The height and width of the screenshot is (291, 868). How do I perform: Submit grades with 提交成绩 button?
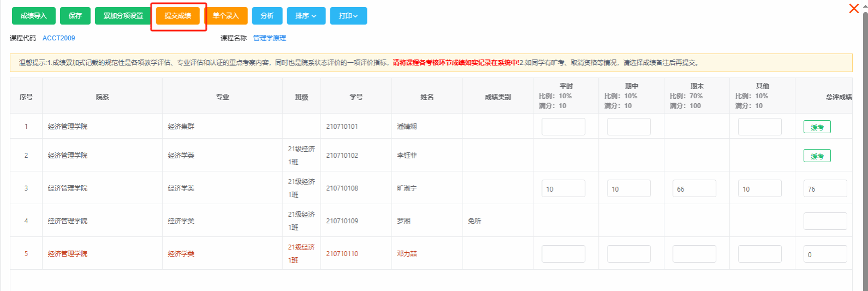178,16
